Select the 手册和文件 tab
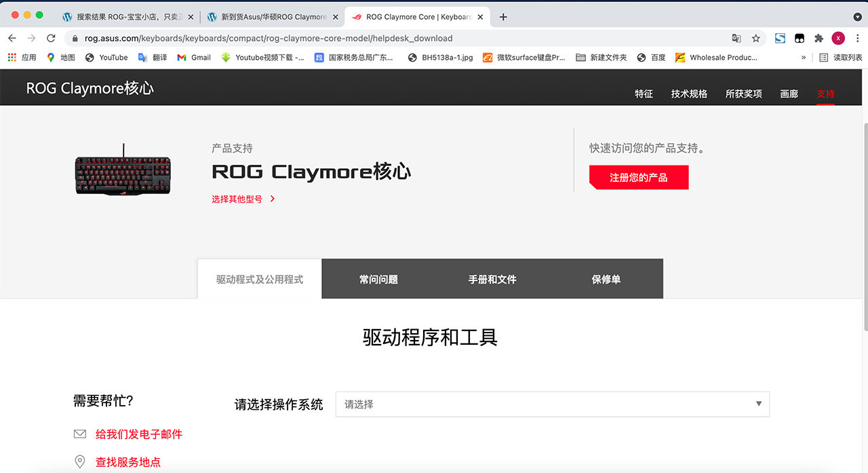This screenshot has width=868, height=473. click(x=492, y=279)
